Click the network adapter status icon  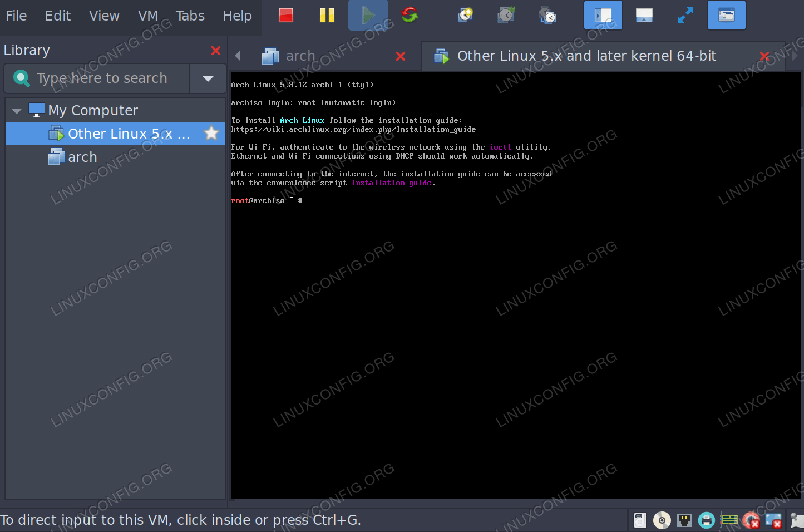(x=684, y=520)
